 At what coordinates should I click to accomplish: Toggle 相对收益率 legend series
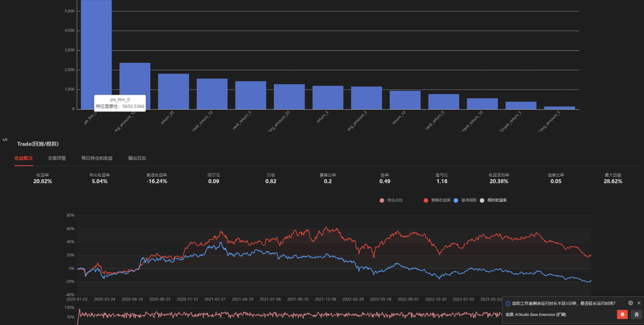point(493,200)
